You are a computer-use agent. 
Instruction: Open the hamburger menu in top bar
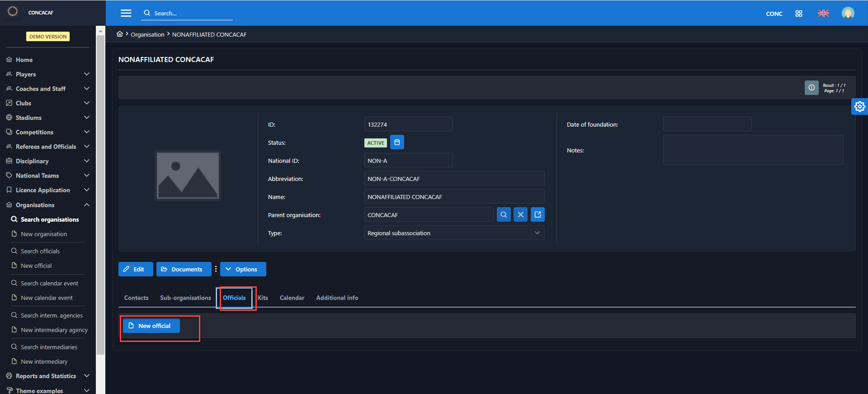[126, 13]
